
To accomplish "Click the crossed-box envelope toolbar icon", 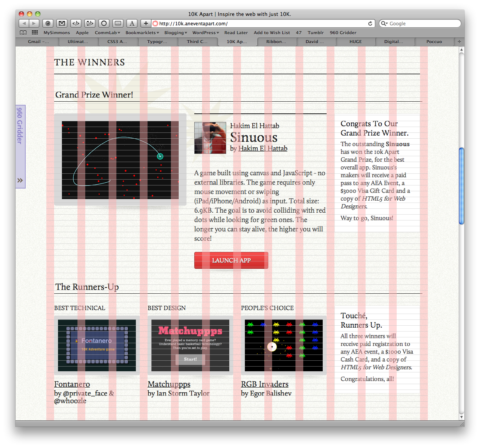I will coord(62,23).
